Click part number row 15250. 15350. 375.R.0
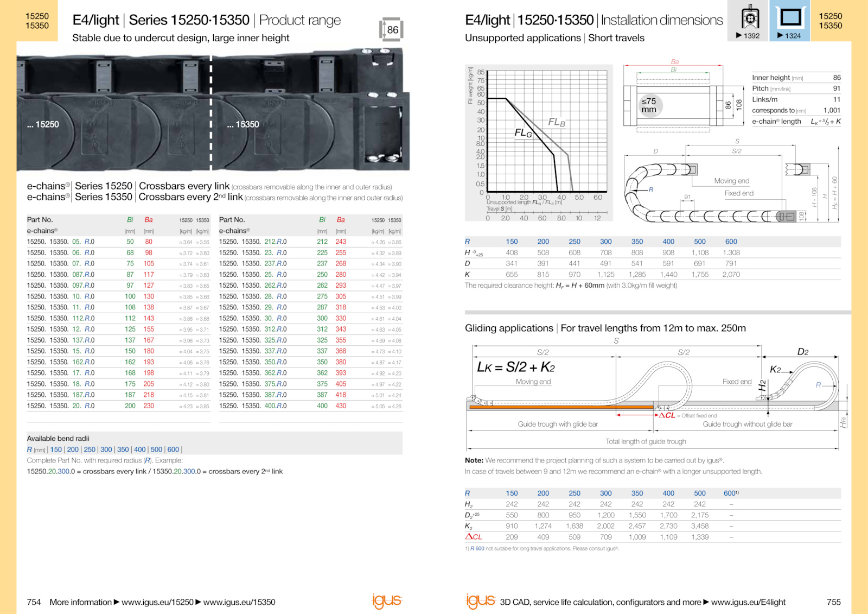Screen dimensions: 868x614 [311, 384]
